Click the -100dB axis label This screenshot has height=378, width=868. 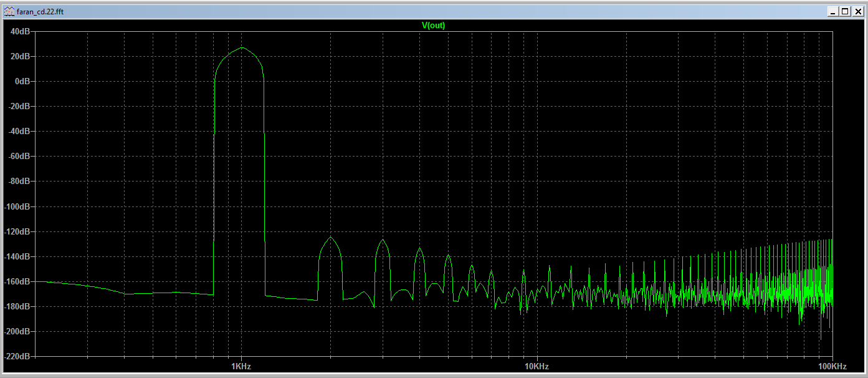(x=17, y=206)
